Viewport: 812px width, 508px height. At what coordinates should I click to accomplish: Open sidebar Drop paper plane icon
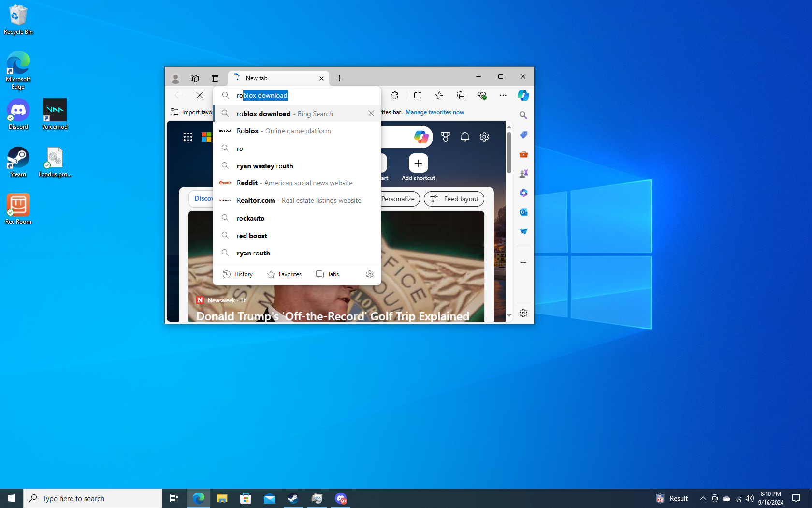pos(523,231)
